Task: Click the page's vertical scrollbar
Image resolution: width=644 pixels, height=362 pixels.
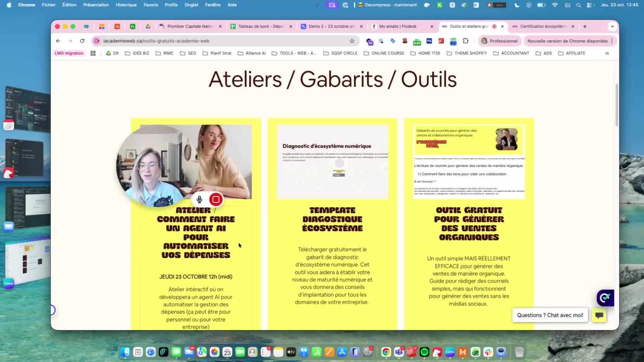Action: point(617,105)
